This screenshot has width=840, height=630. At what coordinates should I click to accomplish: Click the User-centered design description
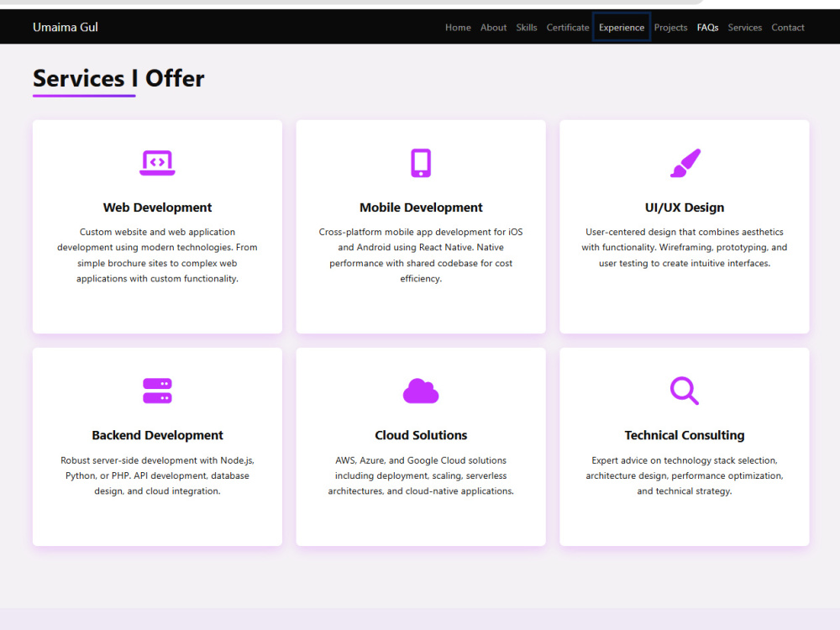(684, 248)
